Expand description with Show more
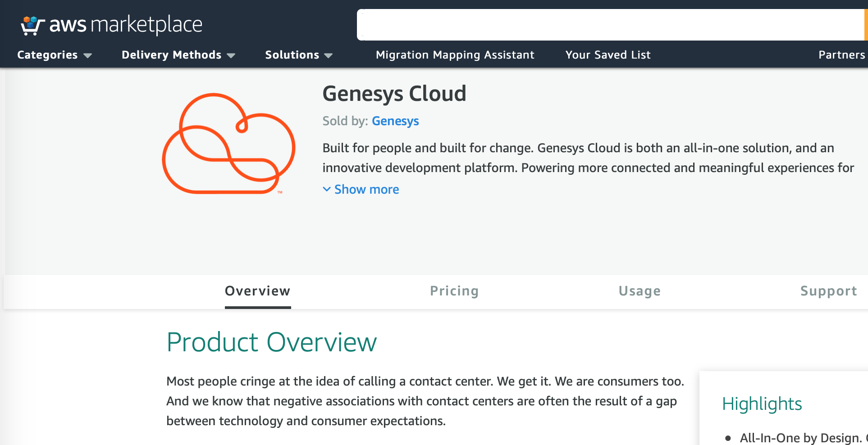 coord(361,190)
